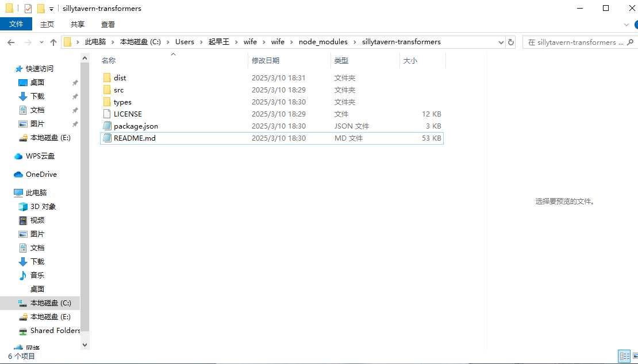Image resolution: width=638 pixels, height=364 pixels.
Task: Open the ribbon help question icon
Action: [x=636, y=25]
